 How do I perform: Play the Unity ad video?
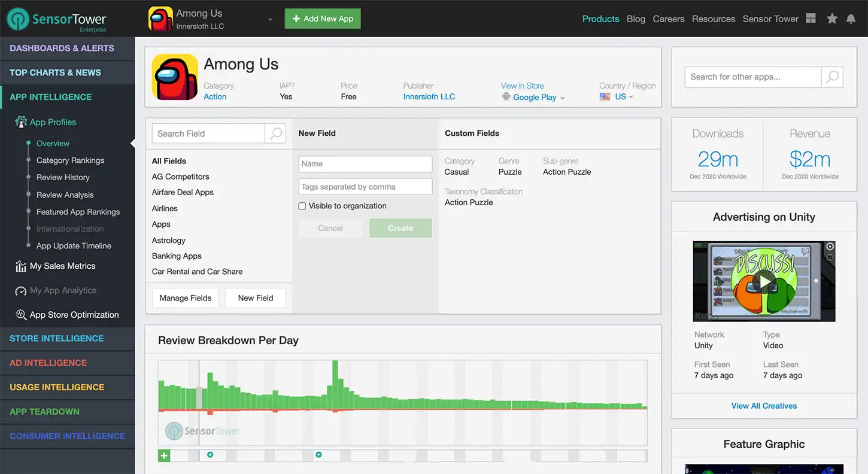(x=764, y=281)
